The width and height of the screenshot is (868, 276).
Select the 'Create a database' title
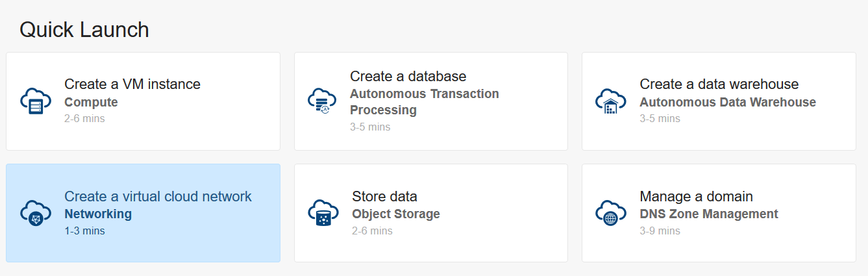point(408,77)
